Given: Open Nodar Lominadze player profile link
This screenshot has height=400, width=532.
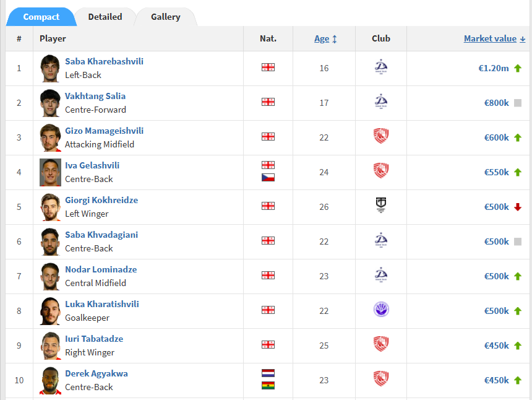Looking at the screenshot, I should [x=101, y=269].
